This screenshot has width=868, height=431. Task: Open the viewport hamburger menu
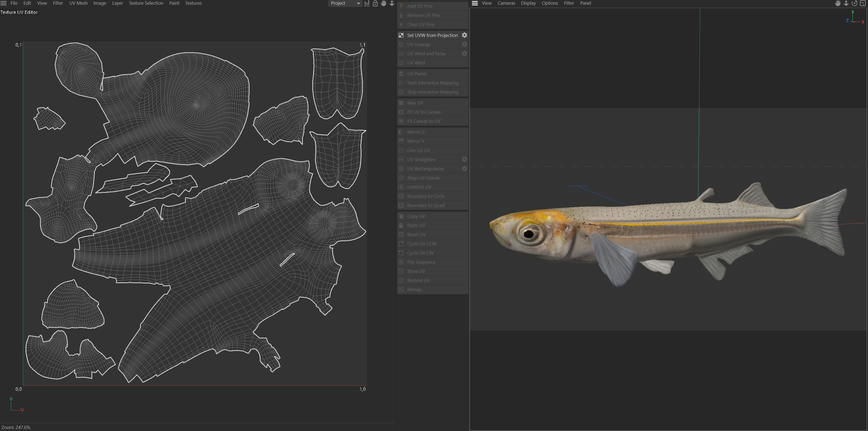[475, 3]
